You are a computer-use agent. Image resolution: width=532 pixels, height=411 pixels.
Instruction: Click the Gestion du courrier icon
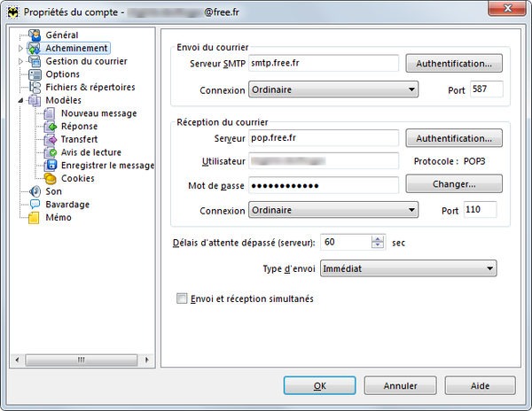click(35, 61)
